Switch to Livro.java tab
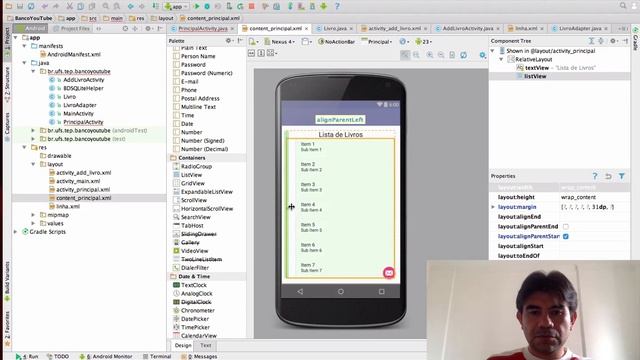This screenshot has width=640, height=360. click(335, 29)
